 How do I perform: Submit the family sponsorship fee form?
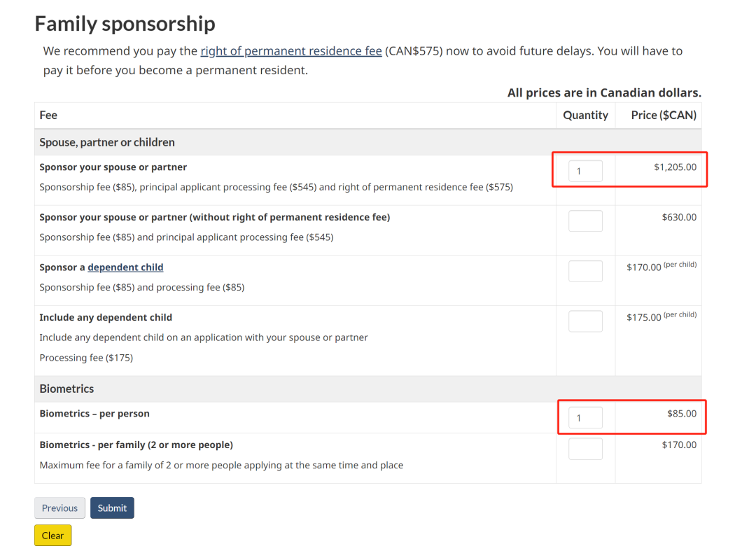(112, 508)
